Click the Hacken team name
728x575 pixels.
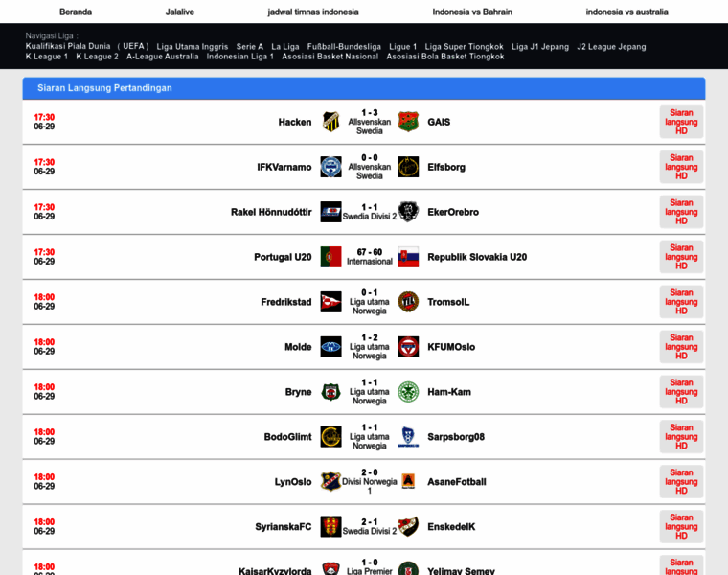click(295, 122)
